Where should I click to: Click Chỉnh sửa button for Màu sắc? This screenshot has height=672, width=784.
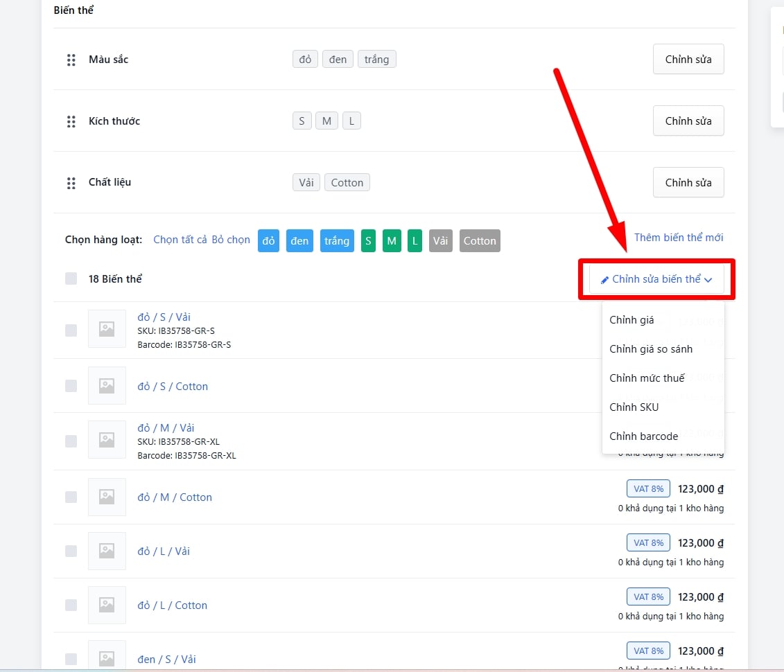[688, 60]
